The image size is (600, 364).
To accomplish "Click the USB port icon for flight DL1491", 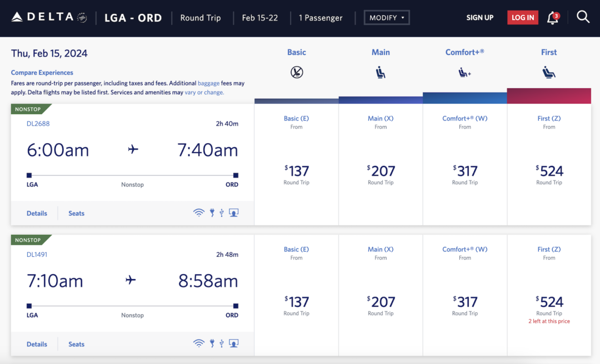I will [222, 343].
